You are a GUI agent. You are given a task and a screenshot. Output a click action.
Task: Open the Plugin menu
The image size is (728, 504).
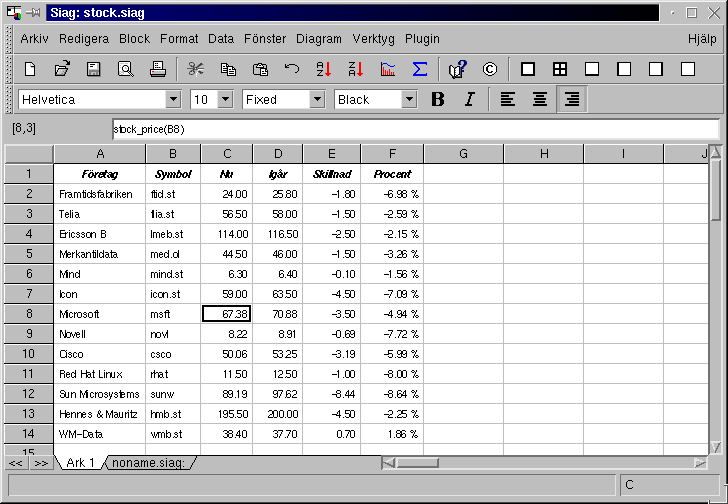[422, 39]
